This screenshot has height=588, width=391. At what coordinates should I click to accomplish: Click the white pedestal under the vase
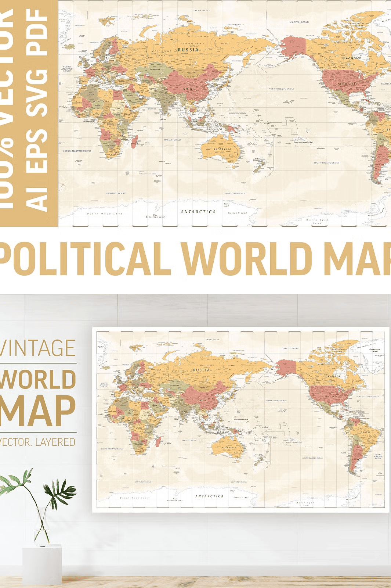[x=41, y=566]
